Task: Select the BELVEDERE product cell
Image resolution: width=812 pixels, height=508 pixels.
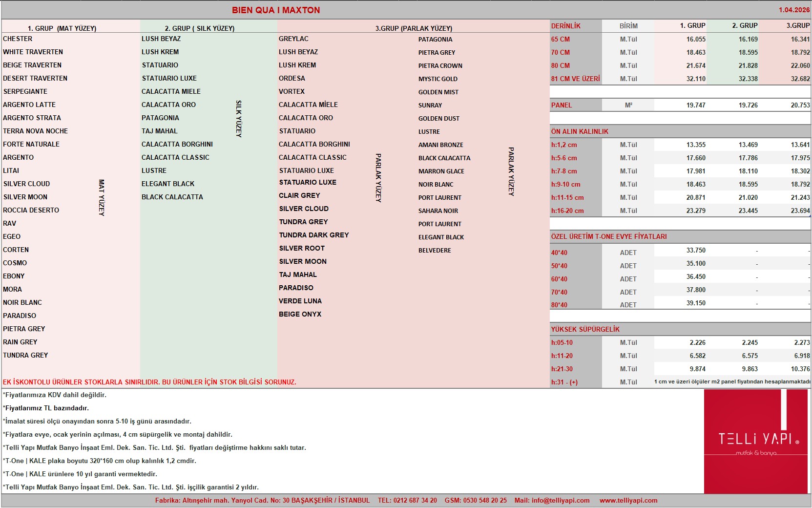Action: pyautogui.click(x=435, y=250)
